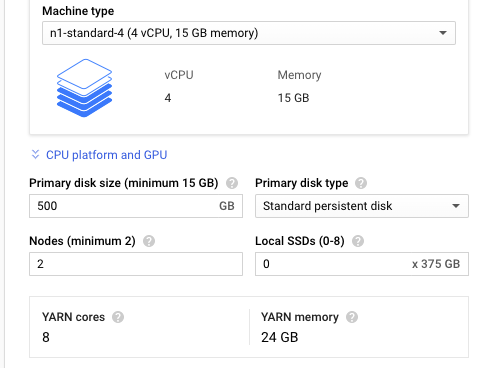Click the Primary disk size field
The image size is (489, 368).
pyautogui.click(x=136, y=206)
